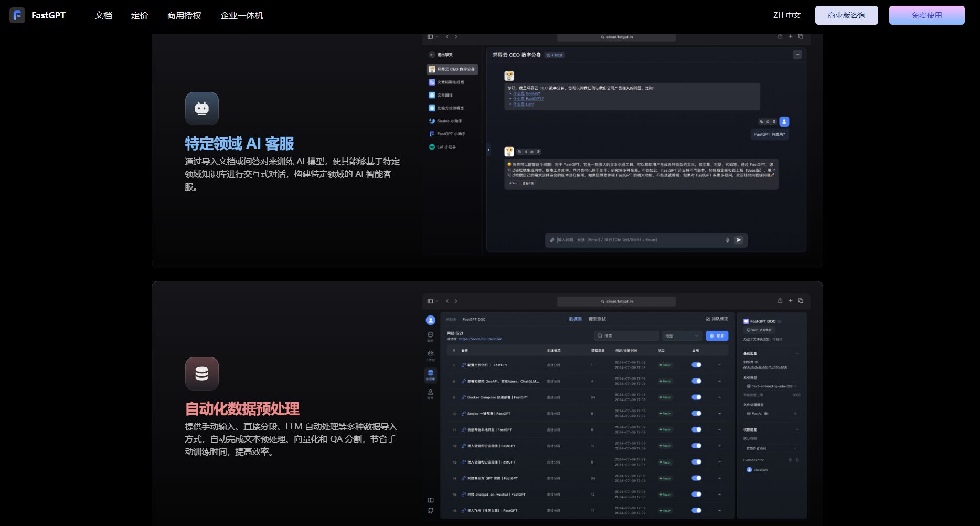Expand the chat sidebar collapse chevron
This screenshot has height=526, width=980.
(x=488, y=150)
